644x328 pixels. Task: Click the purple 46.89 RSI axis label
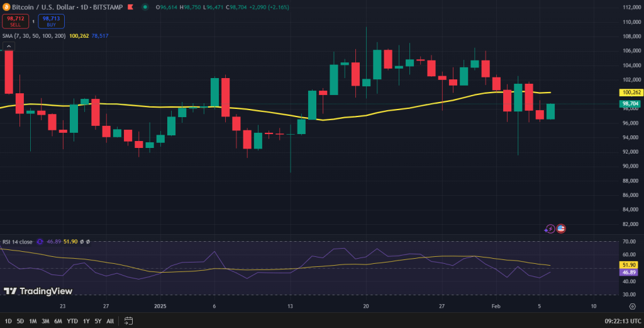tap(629, 273)
